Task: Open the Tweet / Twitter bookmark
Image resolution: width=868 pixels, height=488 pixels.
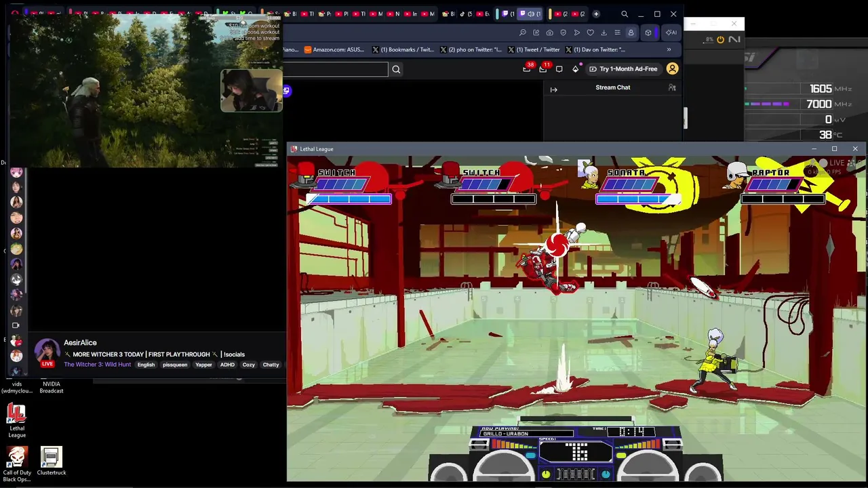Action: click(x=534, y=49)
